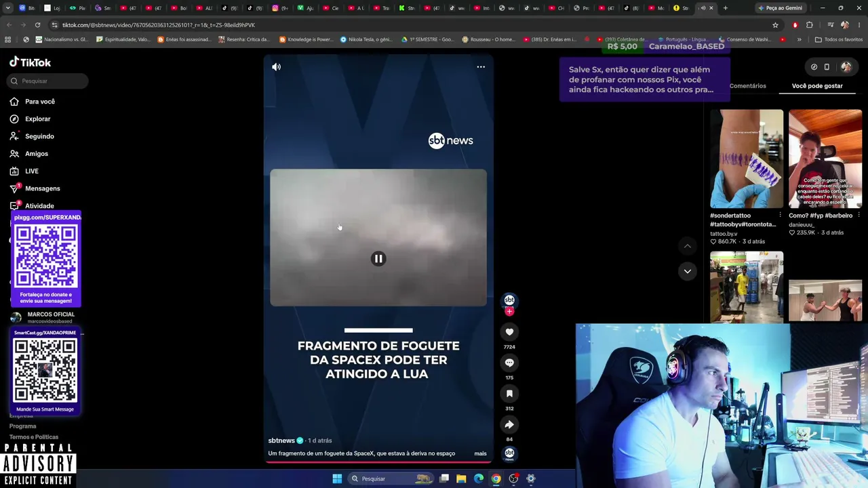This screenshot has height=488, width=868.
Task: Open Peça ao Gemini button
Action: pyautogui.click(x=780, y=8)
